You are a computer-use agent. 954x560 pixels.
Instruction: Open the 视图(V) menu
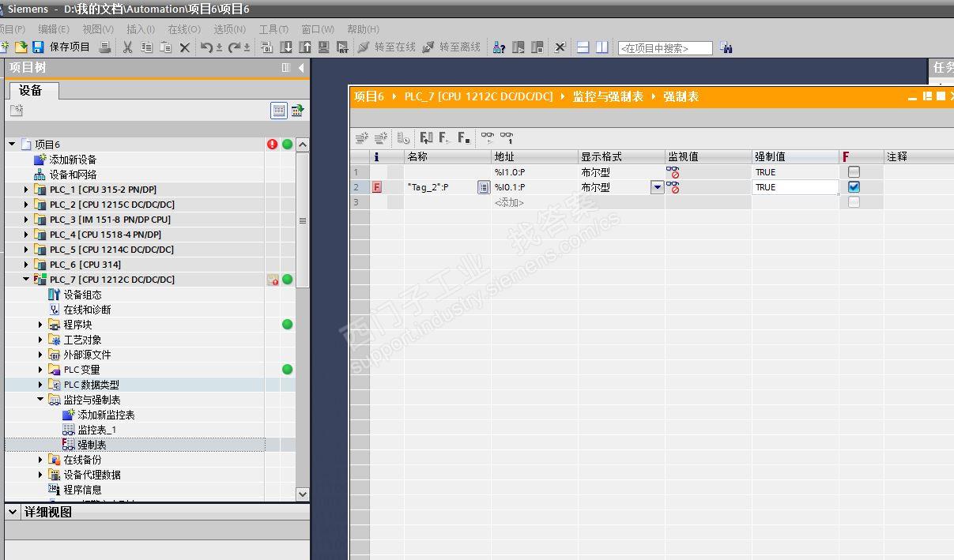[x=98, y=29]
